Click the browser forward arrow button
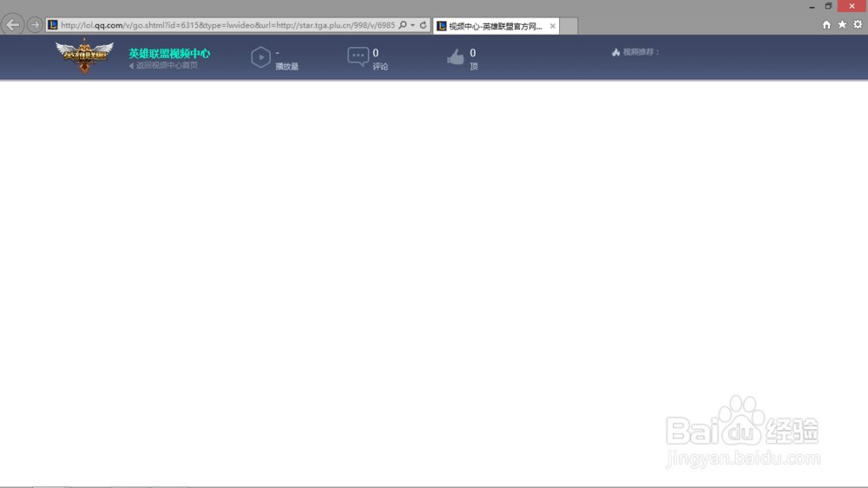Screen dimensions: 868x488 coord(35,25)
